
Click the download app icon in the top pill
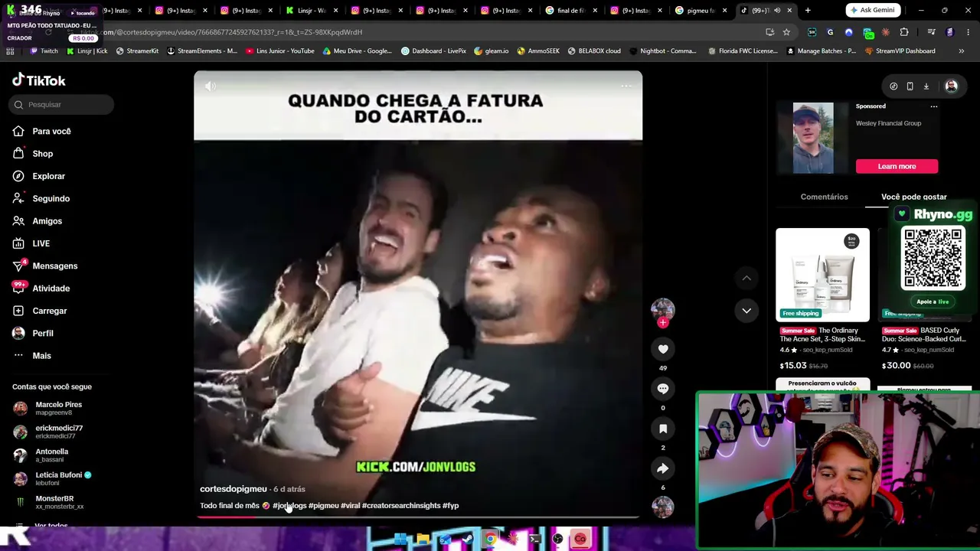tap(926, 86)
